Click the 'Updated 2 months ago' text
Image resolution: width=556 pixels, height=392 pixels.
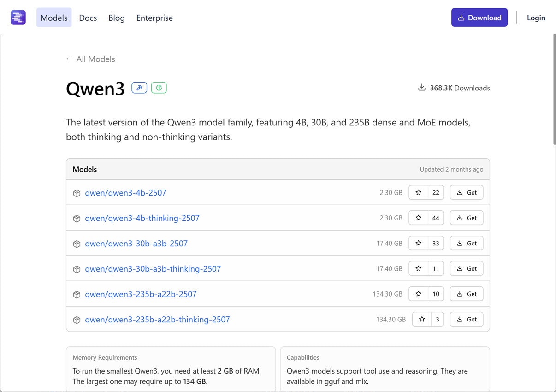click(x=451, y=169)
